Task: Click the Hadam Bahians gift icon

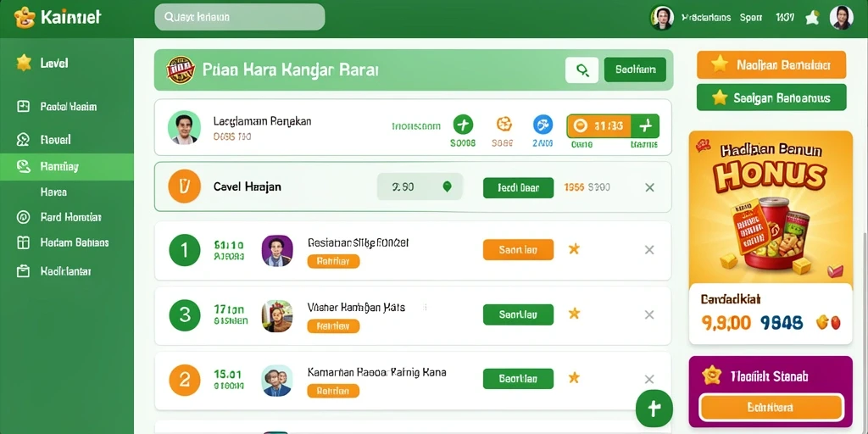Action: click(23, 242)
